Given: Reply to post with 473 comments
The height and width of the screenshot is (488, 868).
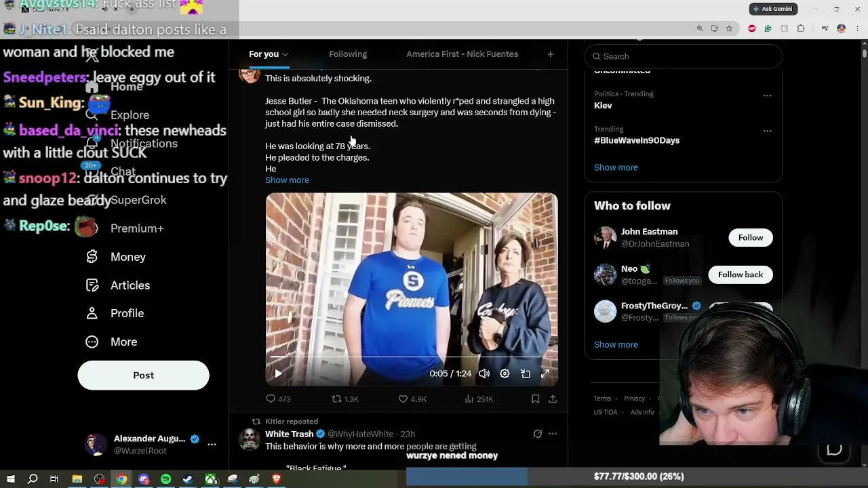Looking at the screenshot, I should 278,399.
